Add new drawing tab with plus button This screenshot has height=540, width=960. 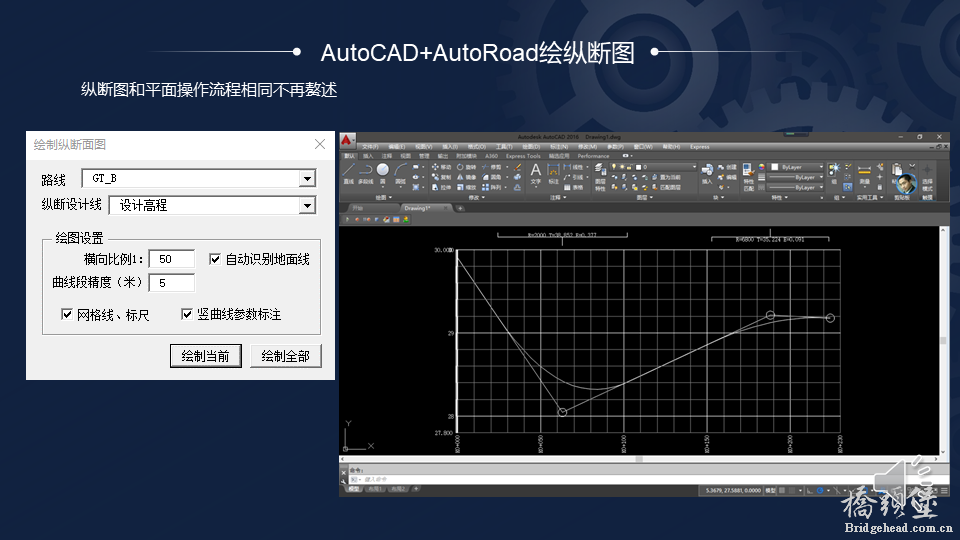coord(460,208)
